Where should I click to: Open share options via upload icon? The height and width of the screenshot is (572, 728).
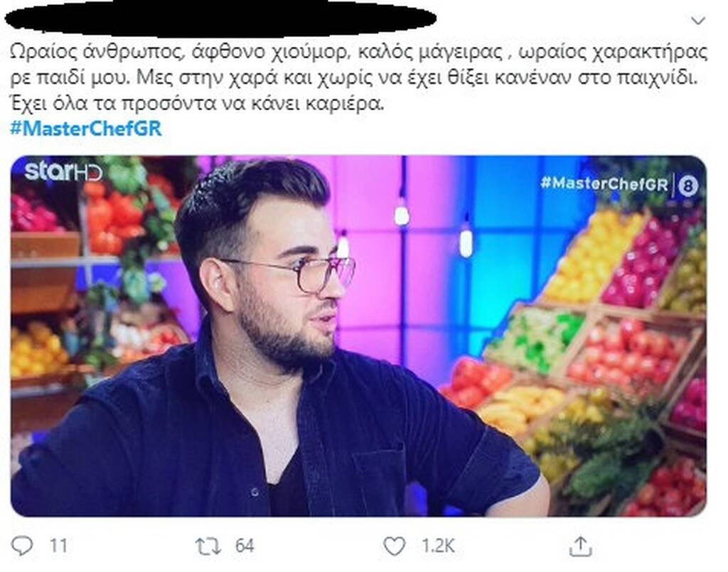point(580,546)
